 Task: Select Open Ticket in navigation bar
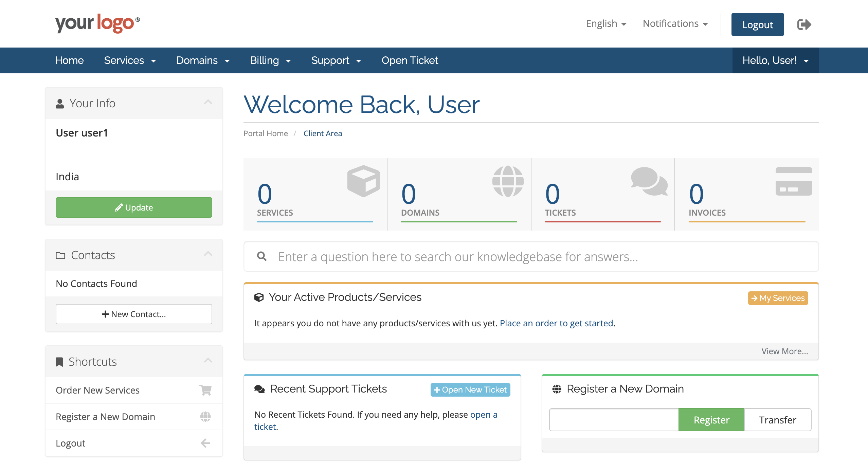click(410, 60)
